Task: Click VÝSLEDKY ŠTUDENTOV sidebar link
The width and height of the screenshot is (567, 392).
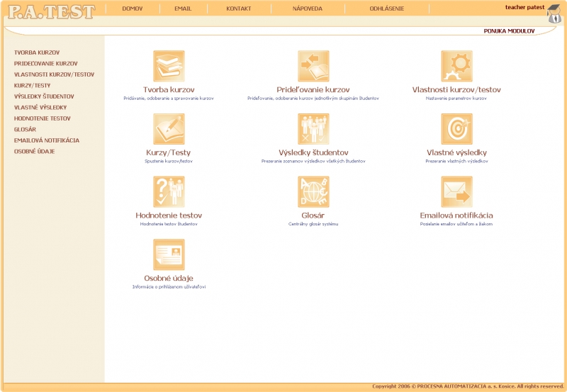Action: tap(44, 96)
